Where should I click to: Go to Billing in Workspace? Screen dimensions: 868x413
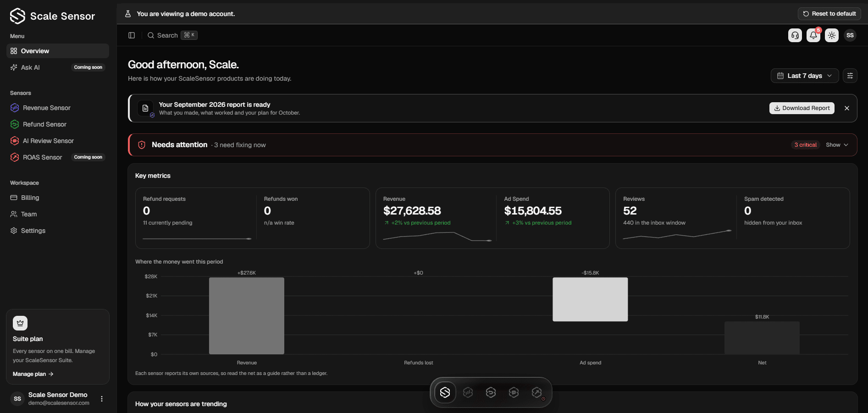58,198
